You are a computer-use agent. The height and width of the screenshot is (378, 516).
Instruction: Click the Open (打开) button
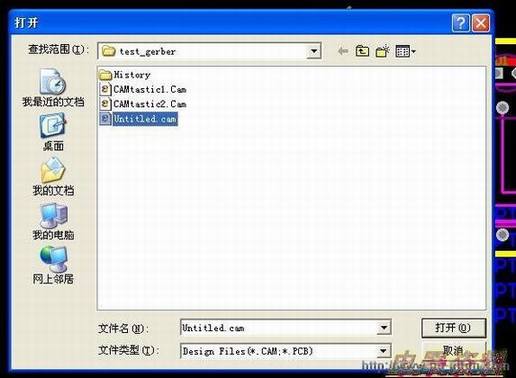[x=453, y=328]
